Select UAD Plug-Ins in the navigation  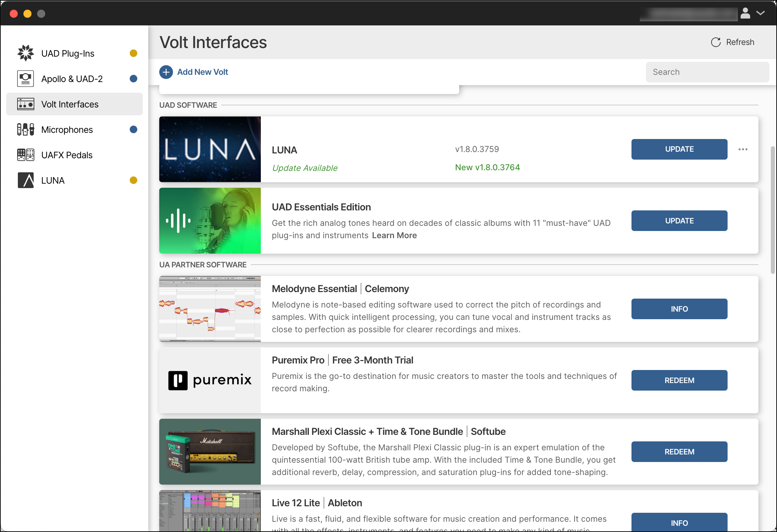point(67,53)
